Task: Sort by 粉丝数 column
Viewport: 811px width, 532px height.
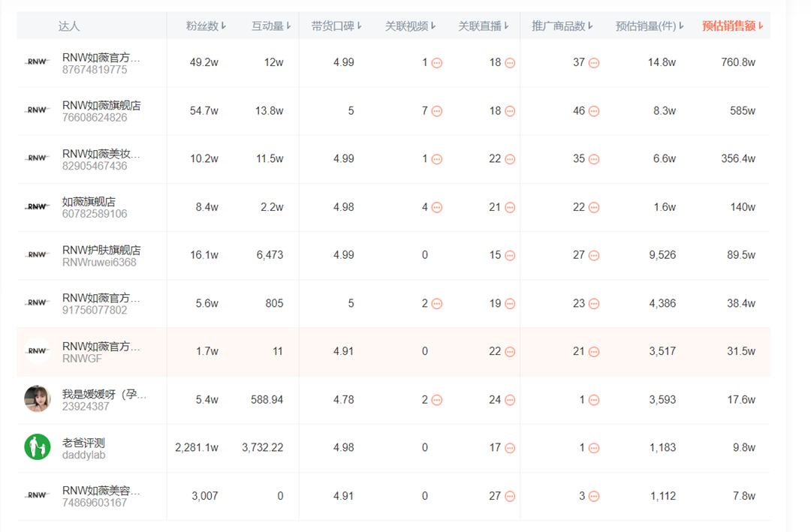Action: pos(207,26)
